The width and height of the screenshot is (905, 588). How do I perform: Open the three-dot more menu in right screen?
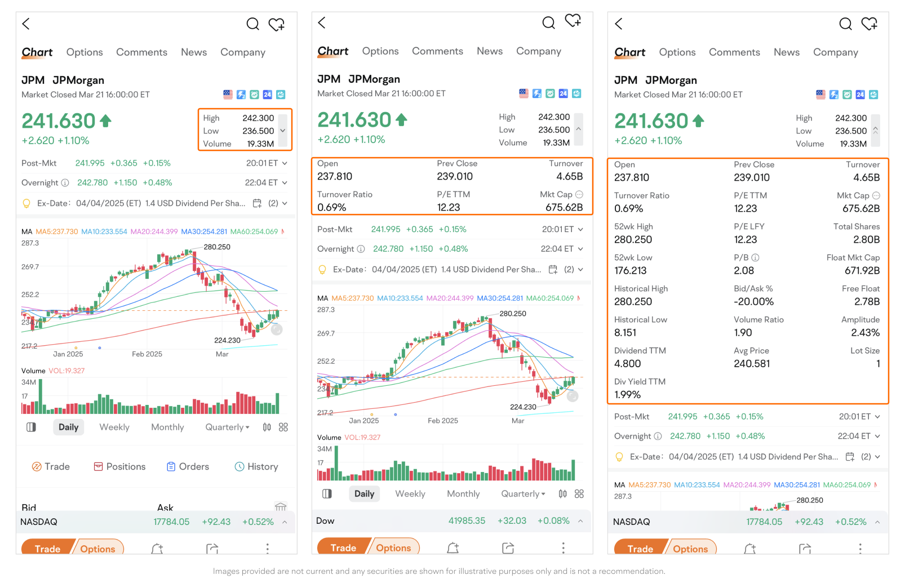tap(860, 549)
